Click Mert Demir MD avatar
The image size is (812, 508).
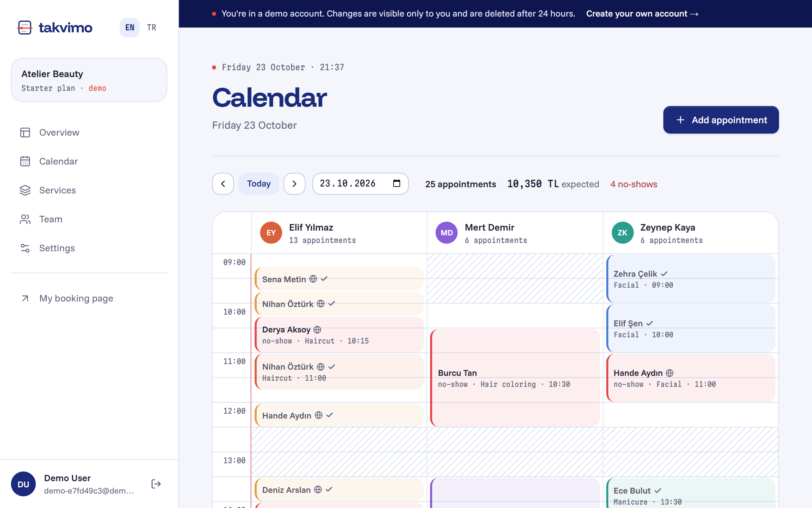(447, 233)
